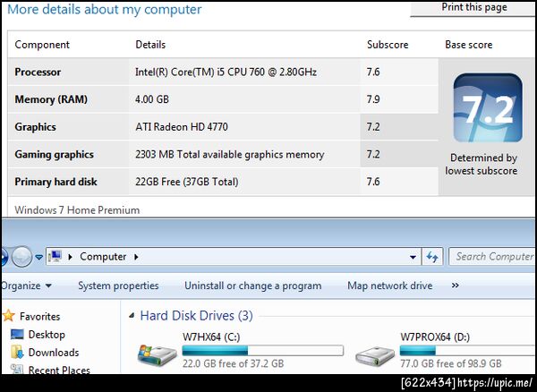Viewport: 537px width, 392px height.
Task: Click the 77.0 GB free of 98.9 GB text
Action: pyautogui.click(x=451, y=363)
